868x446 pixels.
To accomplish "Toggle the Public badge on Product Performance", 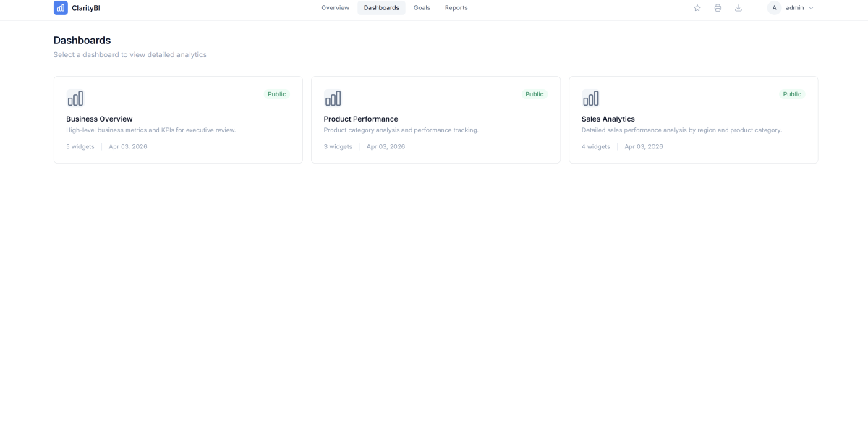I will pyautogui.click(x=534, y=93).
